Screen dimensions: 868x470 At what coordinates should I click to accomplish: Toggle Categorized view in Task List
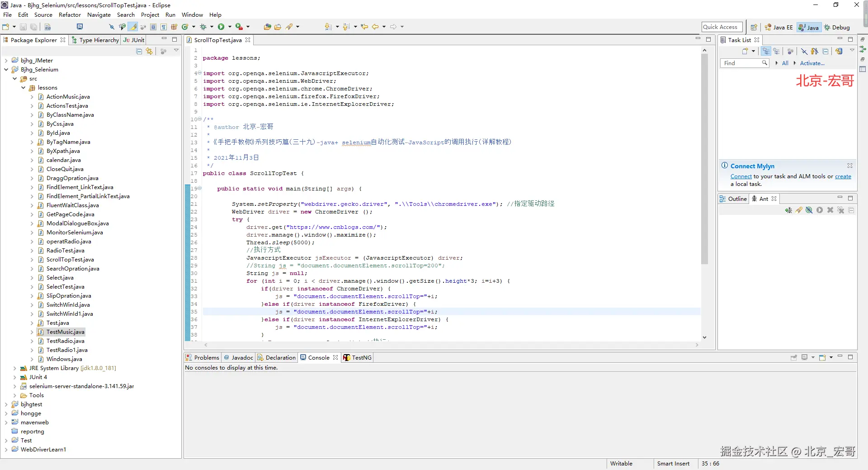(x=766, y=51)
